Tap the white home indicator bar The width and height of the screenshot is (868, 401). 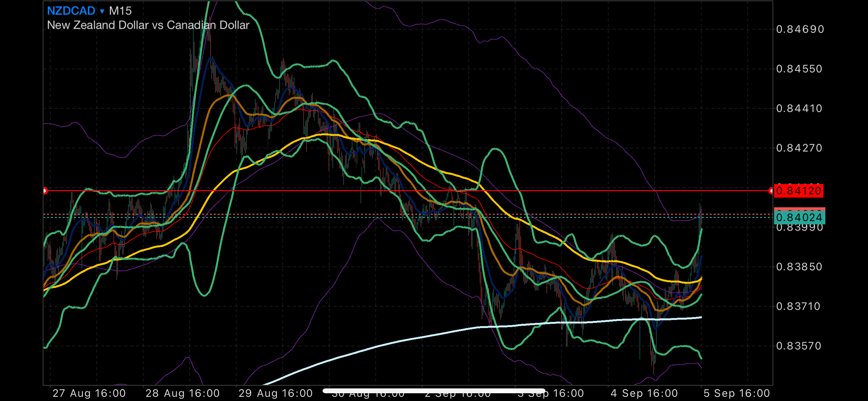[x=434, y=391]
